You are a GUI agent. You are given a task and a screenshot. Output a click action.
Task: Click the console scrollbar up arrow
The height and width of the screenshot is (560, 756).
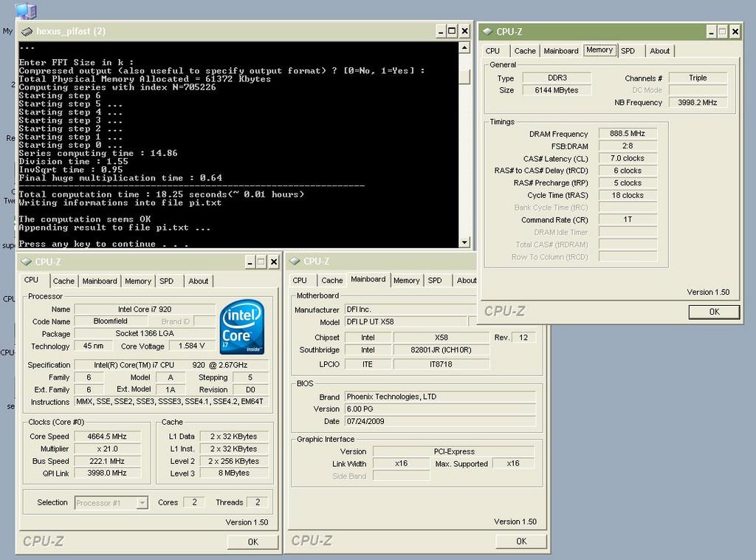pos(464,48)
